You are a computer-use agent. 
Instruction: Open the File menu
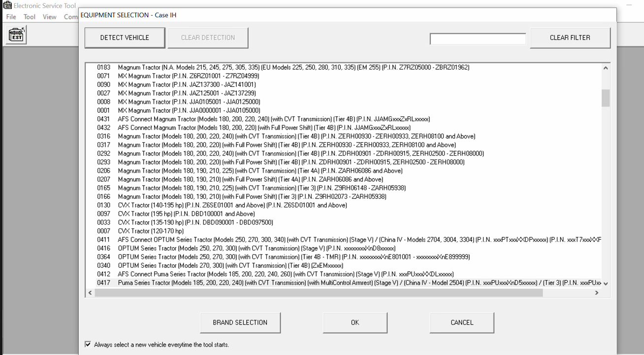(11, 17)
